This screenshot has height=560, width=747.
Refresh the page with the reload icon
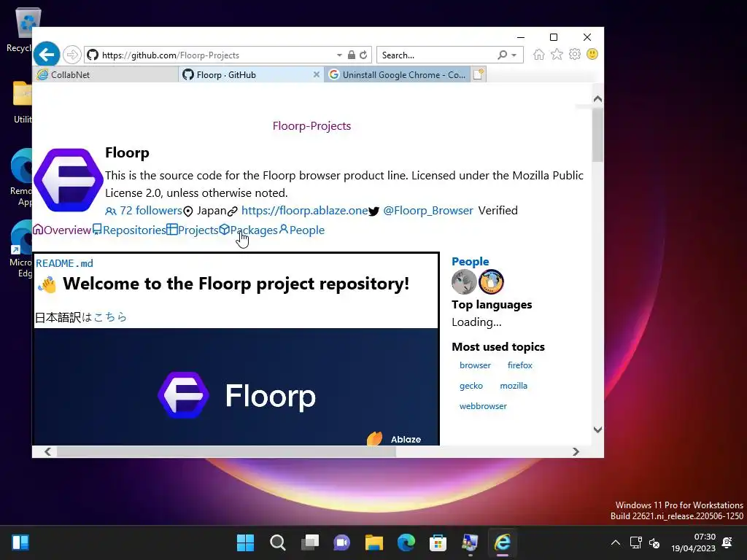[x=363, y=55]
